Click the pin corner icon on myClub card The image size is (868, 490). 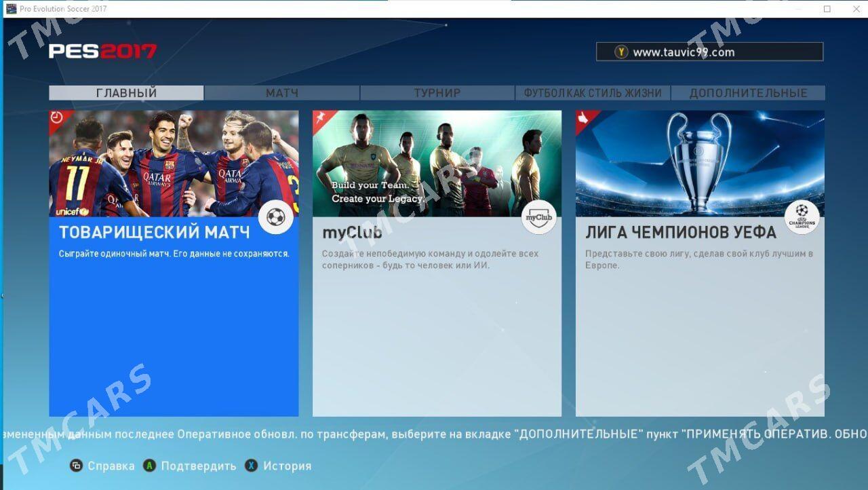[320, 117]
